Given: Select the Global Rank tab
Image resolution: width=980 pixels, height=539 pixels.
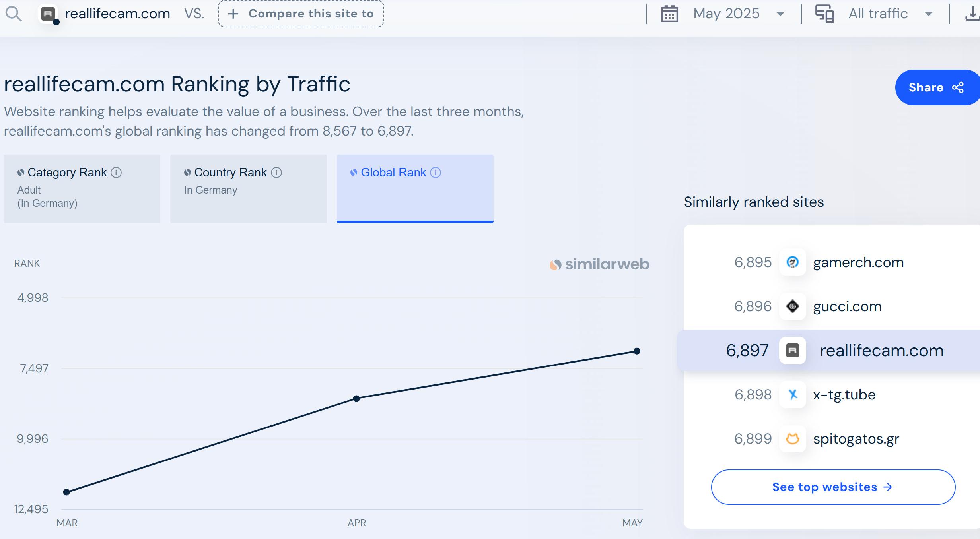Looking at the screenshot, I should click(415, 188).
